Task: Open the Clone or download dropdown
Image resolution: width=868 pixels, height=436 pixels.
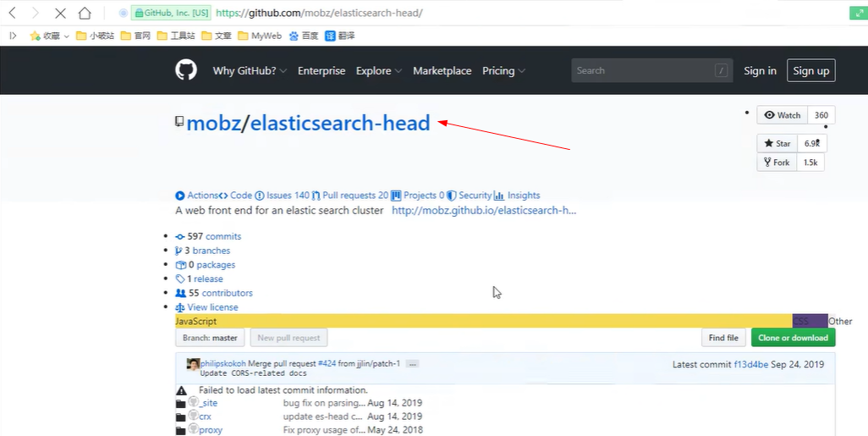Action: point(794,338)
